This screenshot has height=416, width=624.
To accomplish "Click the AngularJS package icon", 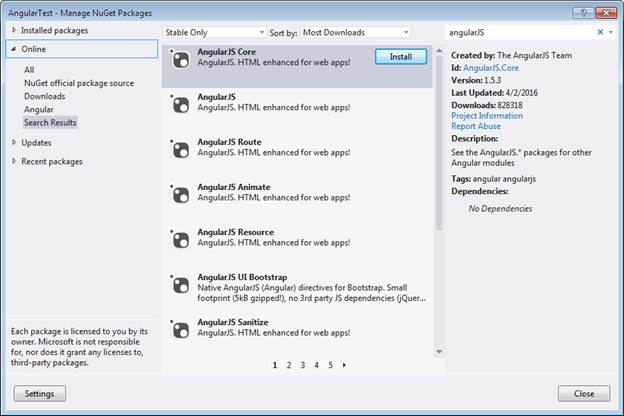I will point(181,105).
